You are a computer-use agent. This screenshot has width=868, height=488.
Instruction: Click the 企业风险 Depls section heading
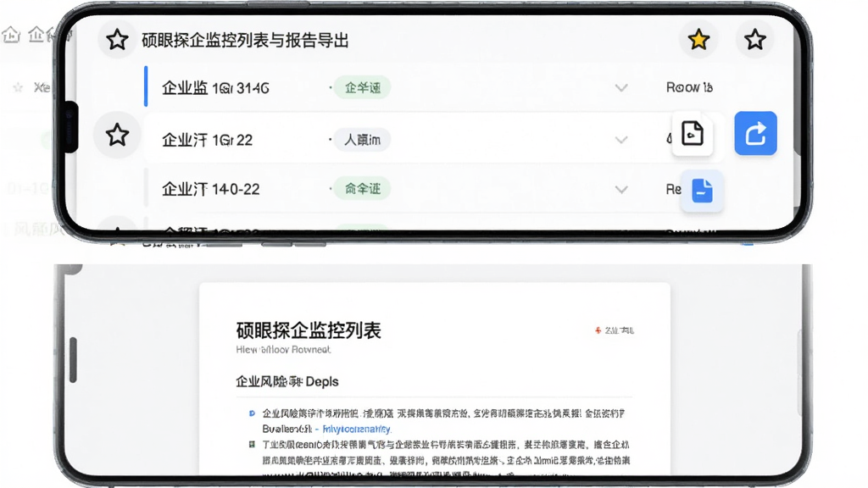(287, 381)
